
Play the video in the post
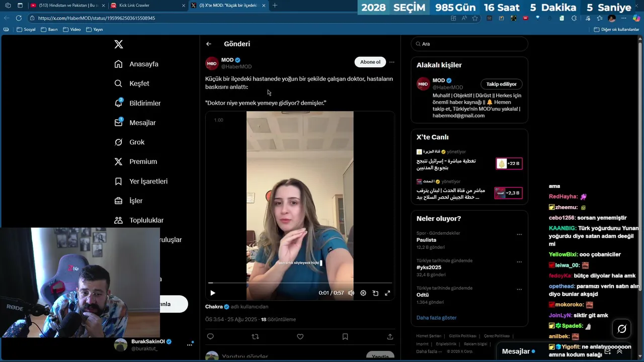coord(213,293)
